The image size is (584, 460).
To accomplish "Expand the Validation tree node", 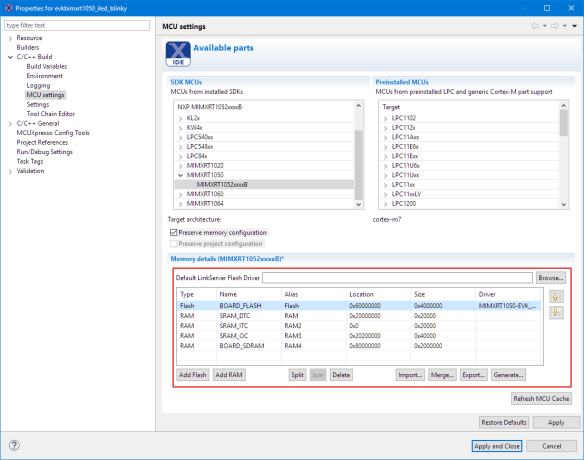I will click(10, 171).
